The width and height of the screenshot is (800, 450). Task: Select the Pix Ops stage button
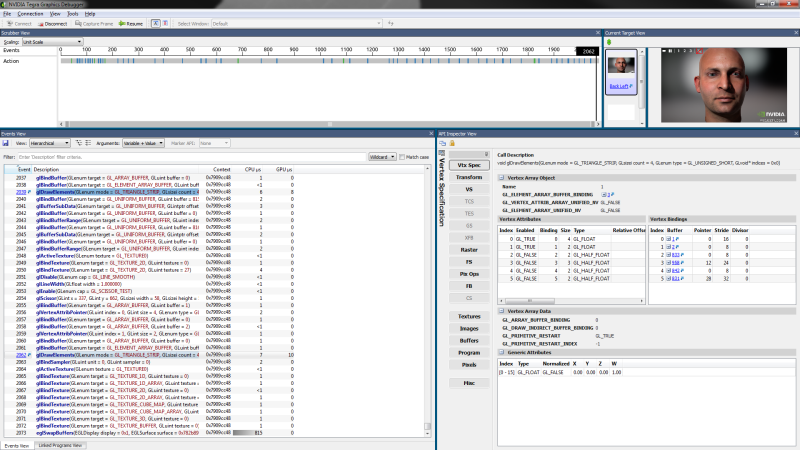point(469,274)
